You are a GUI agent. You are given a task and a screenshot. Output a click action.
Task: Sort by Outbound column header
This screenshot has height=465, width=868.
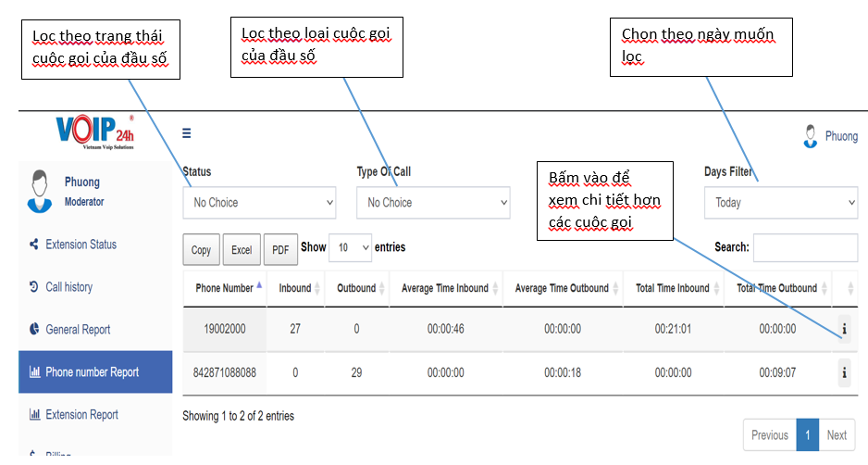tap(357, 288)
